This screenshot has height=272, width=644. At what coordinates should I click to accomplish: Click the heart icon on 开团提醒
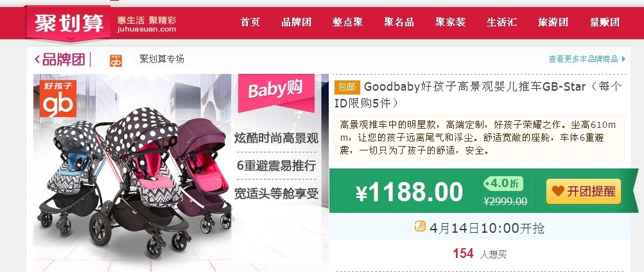click(558, 191)
